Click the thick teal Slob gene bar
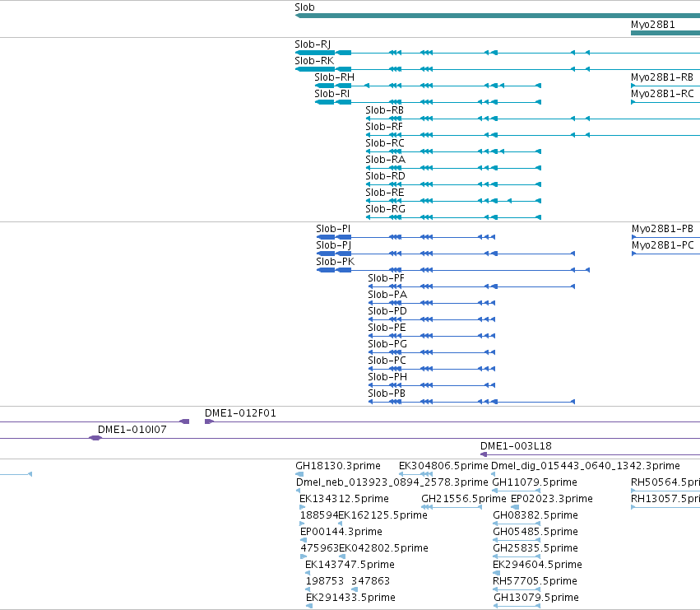700x610 pixels. (x=498, y=16)
